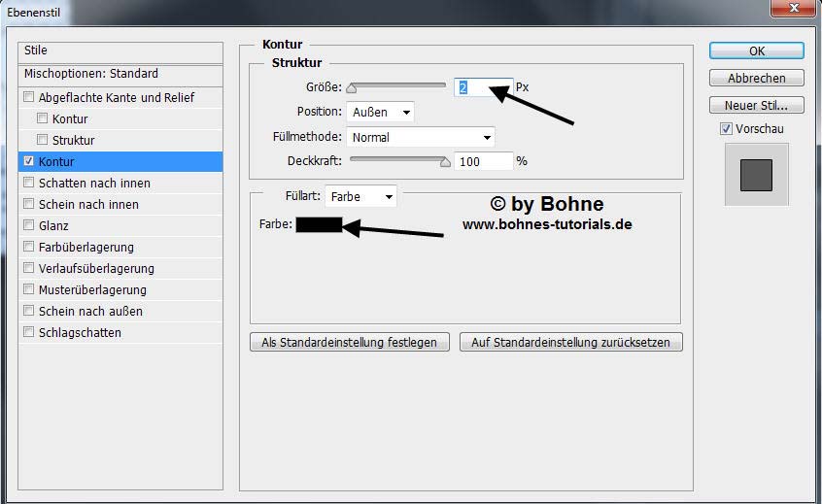
Task: Open the black Farbe color swatch
Action: (319, 225)
